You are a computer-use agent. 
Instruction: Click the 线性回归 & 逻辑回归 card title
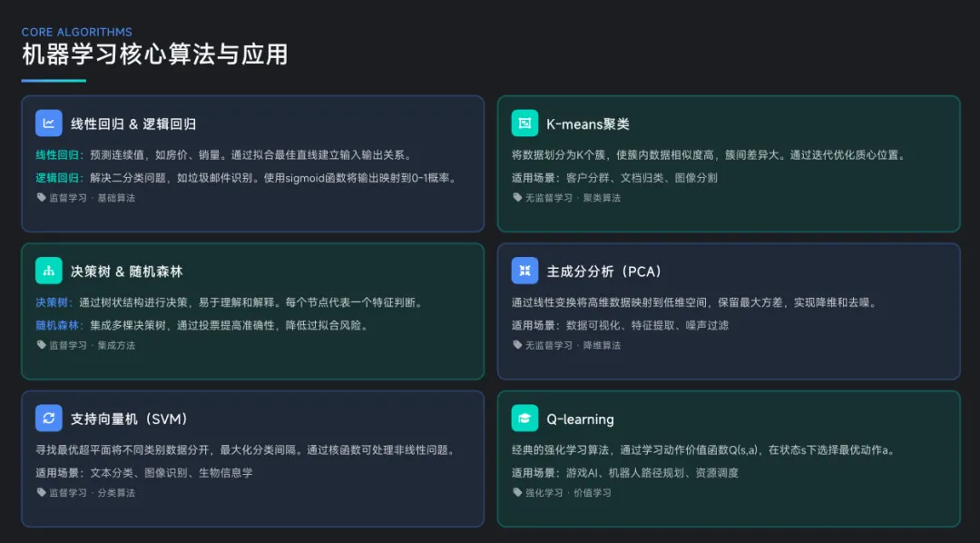(133, 124)
